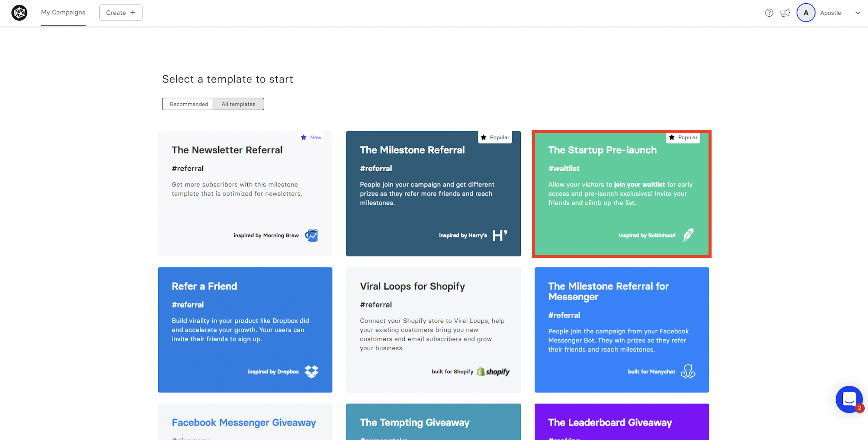Select The Milestone Referral template card
This screenshot has width=868, height=440.
[x=428, y=193]
